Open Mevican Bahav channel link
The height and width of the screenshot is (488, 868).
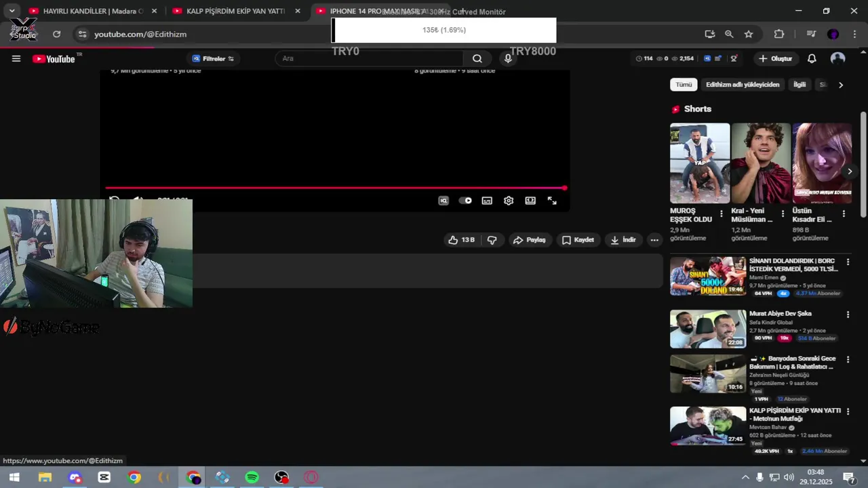click(768, 428)
